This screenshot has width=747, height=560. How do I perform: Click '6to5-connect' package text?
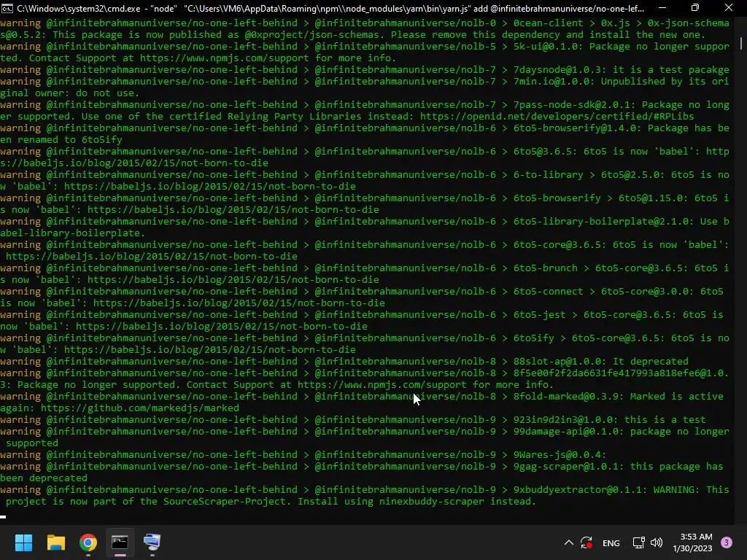[548, 292]
